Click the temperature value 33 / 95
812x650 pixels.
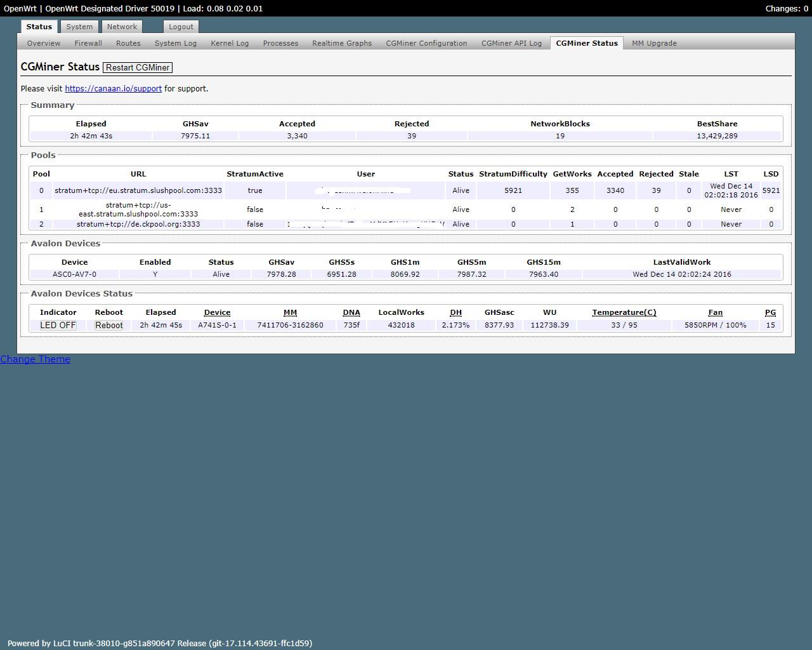[624, 325]
